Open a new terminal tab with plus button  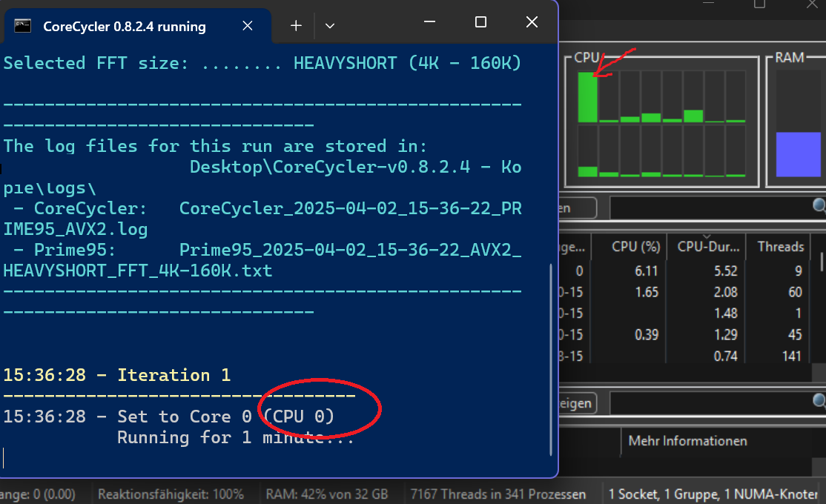point(296,26)
